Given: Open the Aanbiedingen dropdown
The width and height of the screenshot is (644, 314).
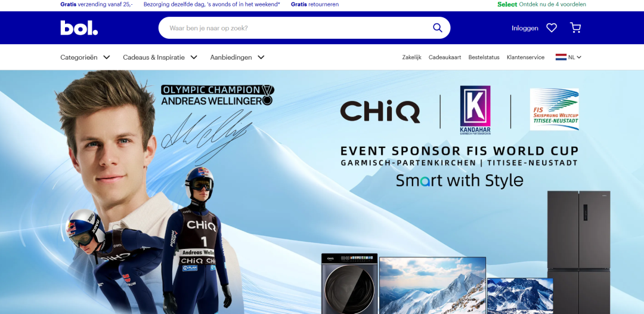Looking at the screenshot, I should click(237, 57).
